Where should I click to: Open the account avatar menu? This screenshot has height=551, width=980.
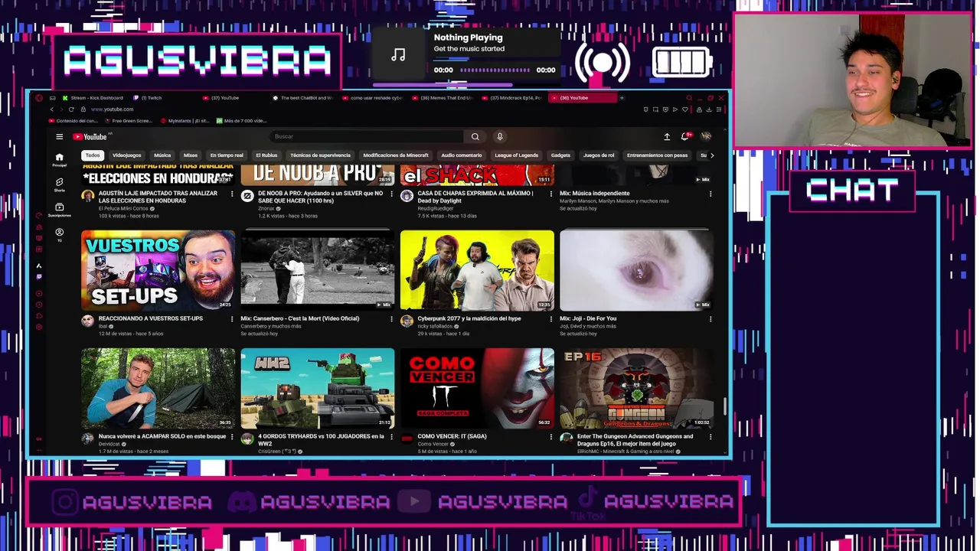[x=706, y=136]
